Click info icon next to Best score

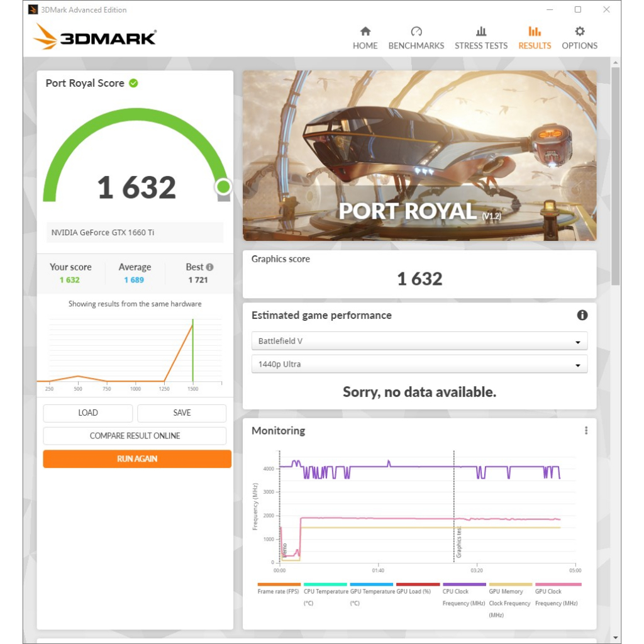[x=209, y=267]
